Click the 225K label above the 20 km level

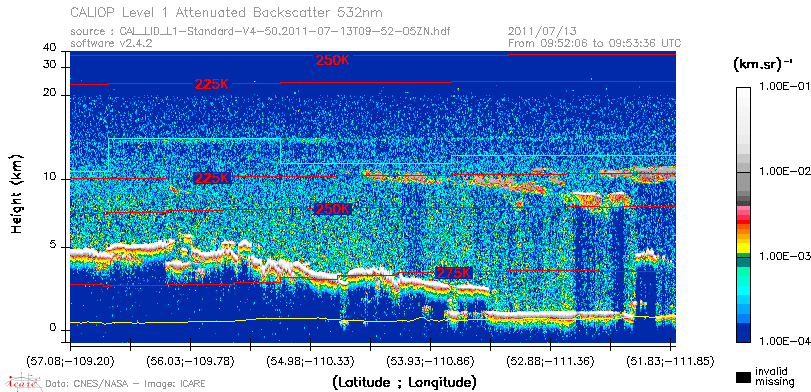(x=211, y=85)
